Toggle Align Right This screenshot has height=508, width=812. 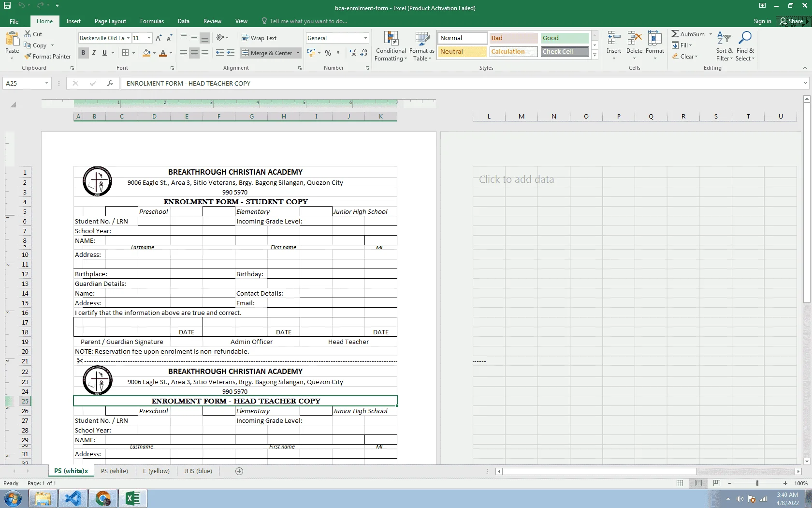(x=205, y=53)
